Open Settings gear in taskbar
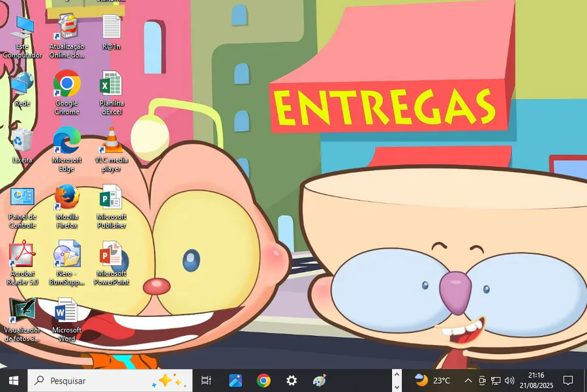The width and height of the screenshot is (587, 392). coord(292,381)
